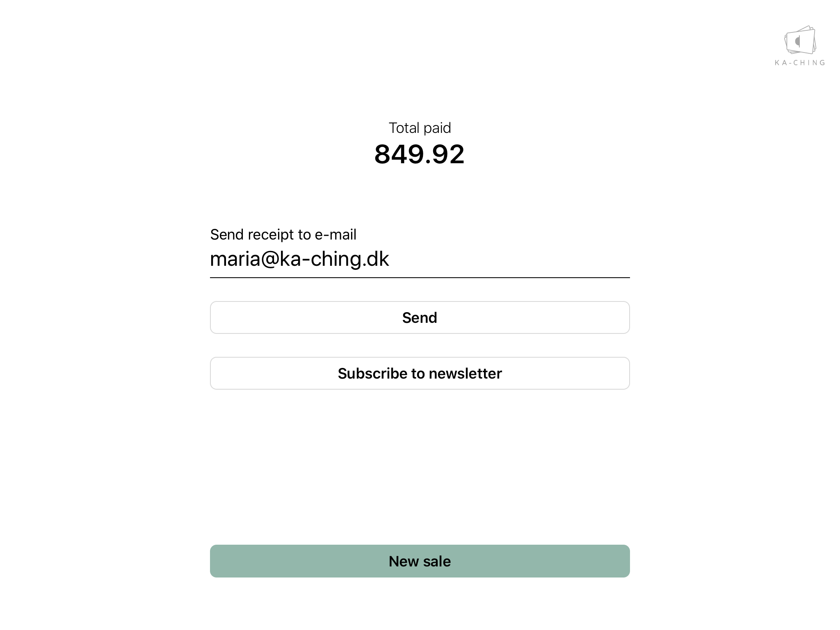Click empty area right of email address
Image resolution: width=840 pixels, height=630 pixels.
coord(513,259)
